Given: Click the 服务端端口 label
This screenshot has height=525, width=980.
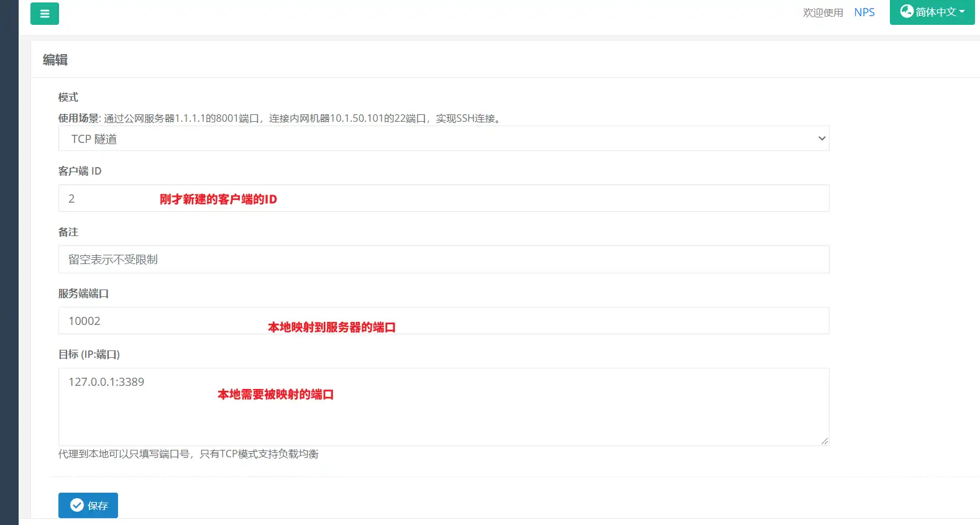Looking at the screenshot, I should click(x=83, y=293).
